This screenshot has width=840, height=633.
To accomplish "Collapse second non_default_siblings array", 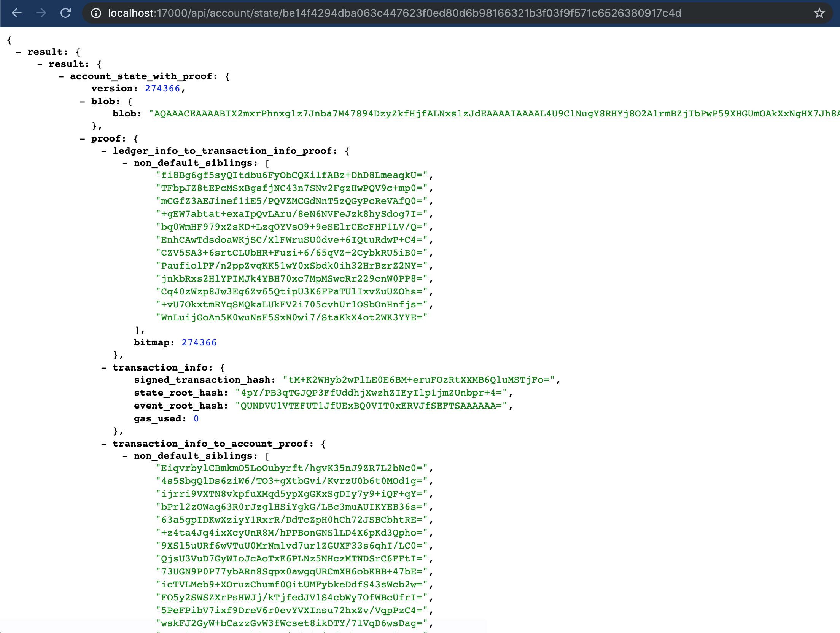I will point(125,456).
